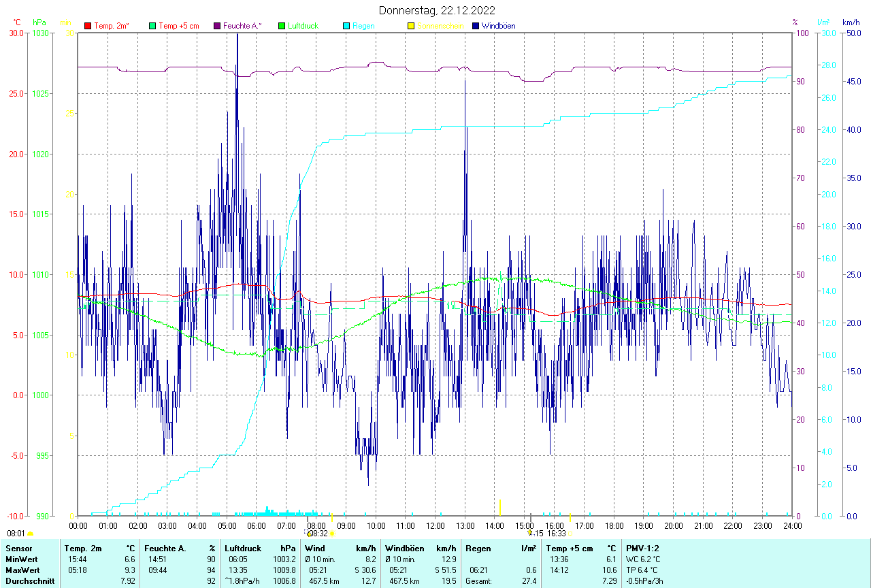
Task: Click the Luftdruck column header in the table
Action: (x=243, y=548)
